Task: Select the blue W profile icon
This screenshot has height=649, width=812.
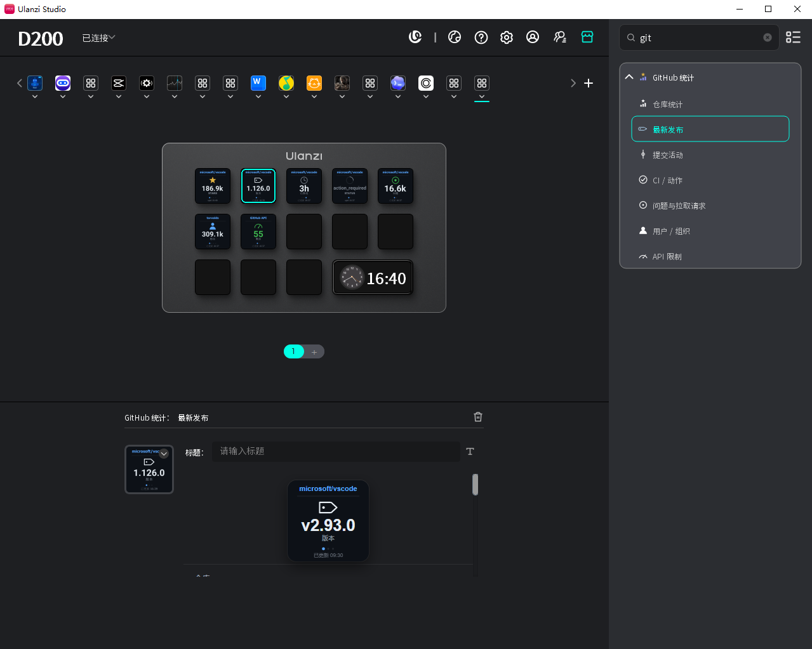Action: tap(258, 83)
